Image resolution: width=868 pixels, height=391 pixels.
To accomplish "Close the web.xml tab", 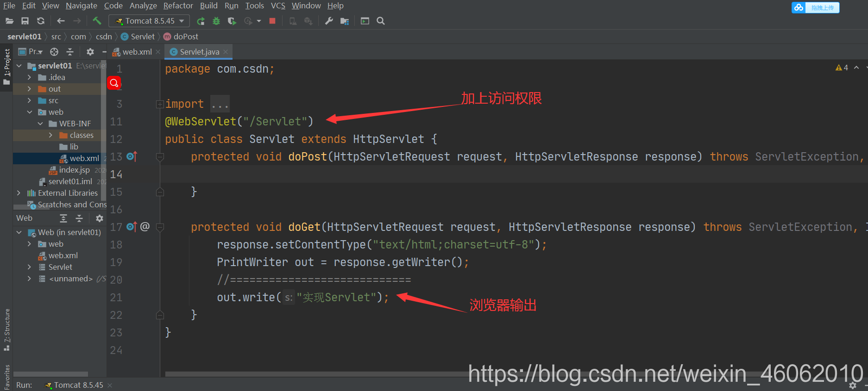I will 158,52.
